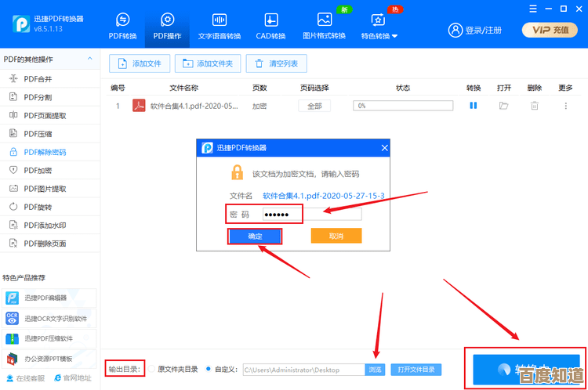588x390 pixels.
Task: Open the 更多 three-dot menu for file
Action: click(x=566, y=106)
